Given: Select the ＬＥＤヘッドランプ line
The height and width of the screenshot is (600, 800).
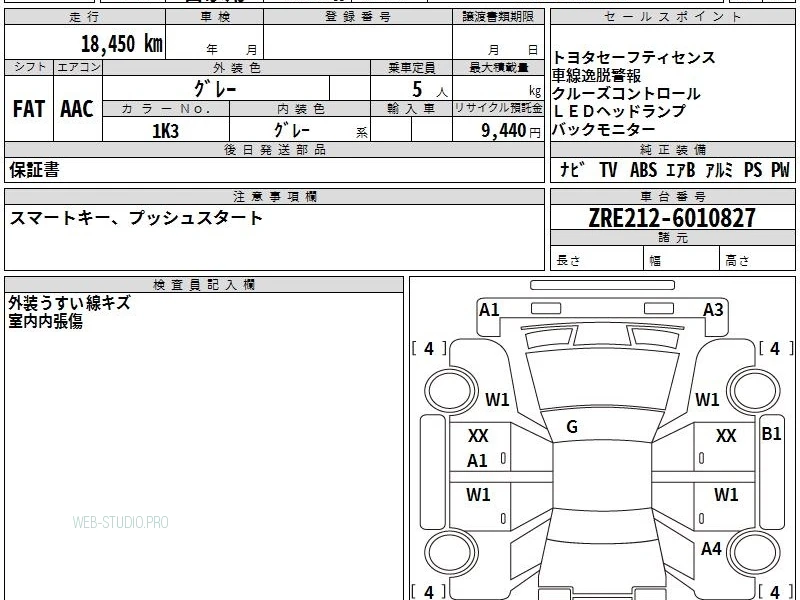Looking at the screenshot, I should pyautogui.click(x=619, y=111).
